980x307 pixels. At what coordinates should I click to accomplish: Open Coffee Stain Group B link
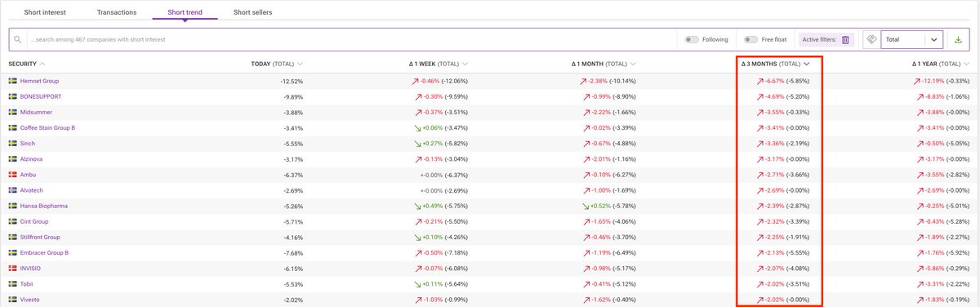click(47, 128)
